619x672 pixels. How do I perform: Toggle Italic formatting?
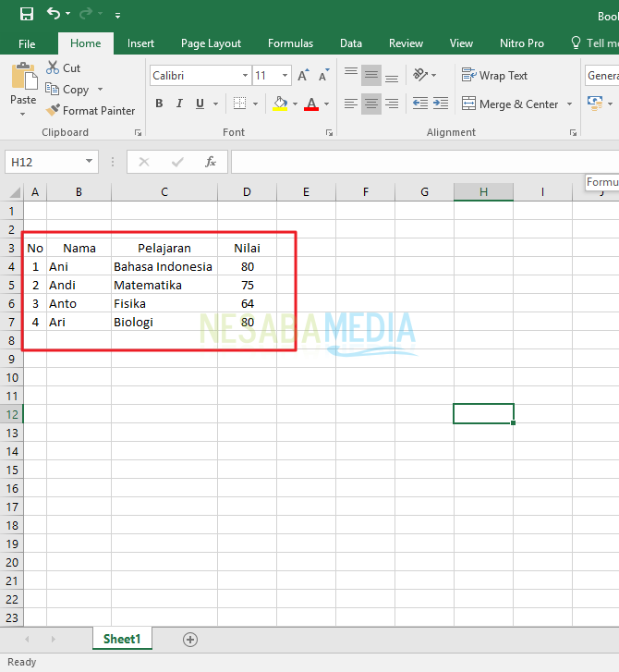tap(179, 104)
